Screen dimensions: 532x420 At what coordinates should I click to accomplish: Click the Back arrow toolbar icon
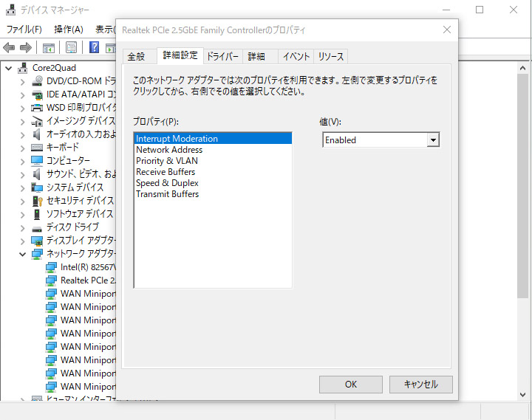9,47
